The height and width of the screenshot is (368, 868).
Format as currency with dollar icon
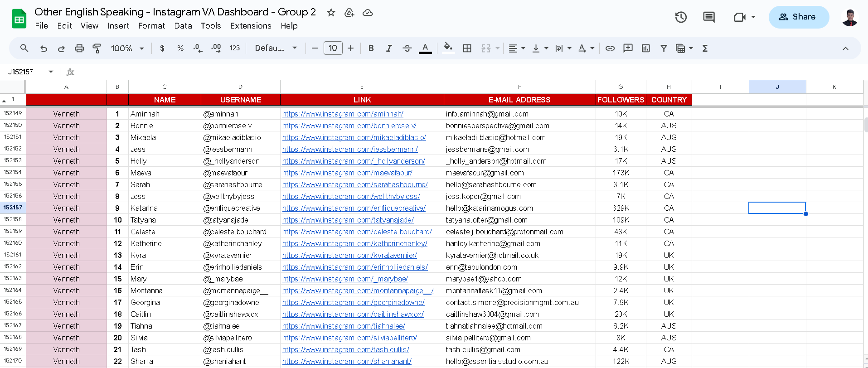pos(162,48)
